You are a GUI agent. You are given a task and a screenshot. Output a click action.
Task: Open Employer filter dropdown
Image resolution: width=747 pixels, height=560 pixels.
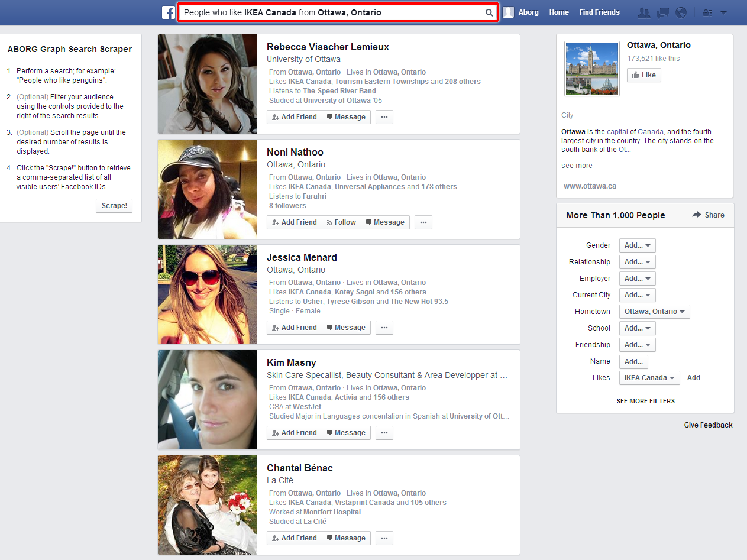coord(638,279)
